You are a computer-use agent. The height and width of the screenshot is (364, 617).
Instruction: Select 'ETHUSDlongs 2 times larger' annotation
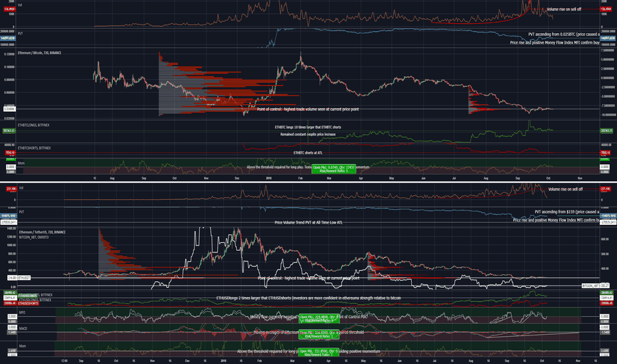[x=308, y=298]
